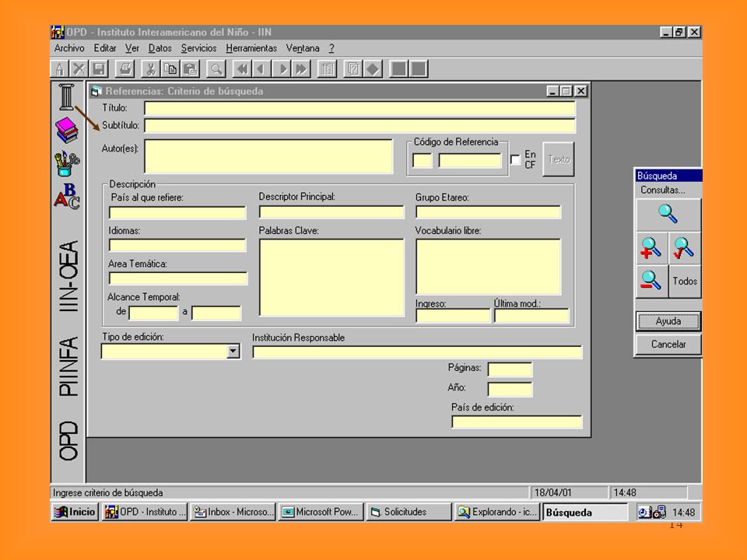Open the Herramientas menu
This screenshot has height=560, width=747.
pyautogui.click(x=251, y=48)
